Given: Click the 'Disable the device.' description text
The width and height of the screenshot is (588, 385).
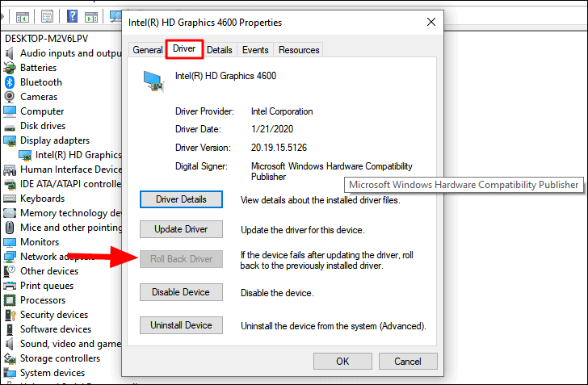Looking at the screenshot, I should 277,293.
